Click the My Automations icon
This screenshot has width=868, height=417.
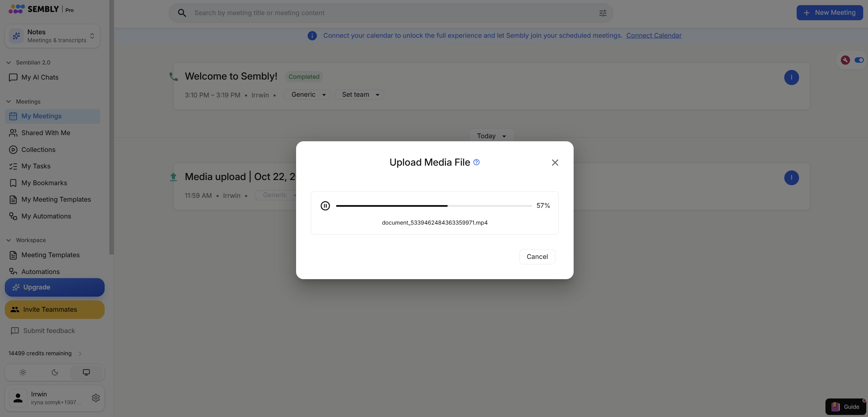[13, 216]
